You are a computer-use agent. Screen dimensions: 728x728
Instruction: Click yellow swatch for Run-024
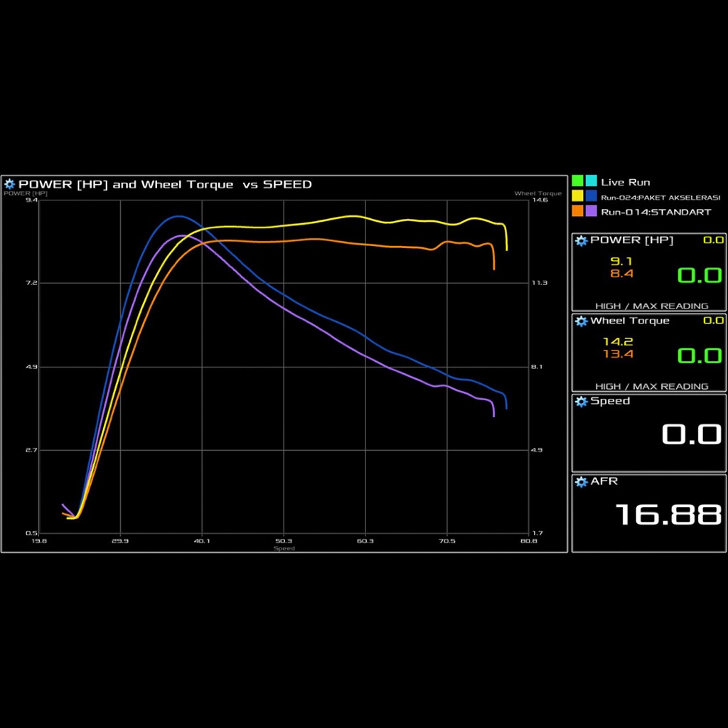[x=577, y=196]
